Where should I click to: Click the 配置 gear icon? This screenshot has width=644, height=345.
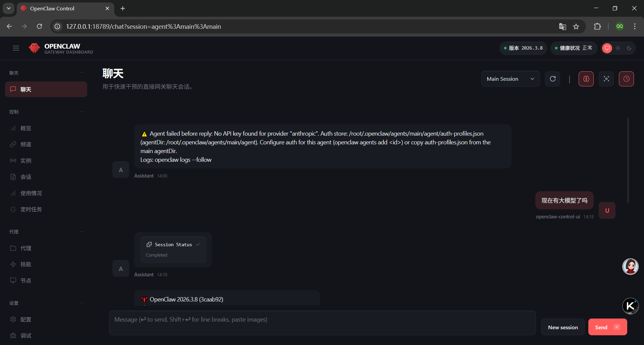[13, 319]
